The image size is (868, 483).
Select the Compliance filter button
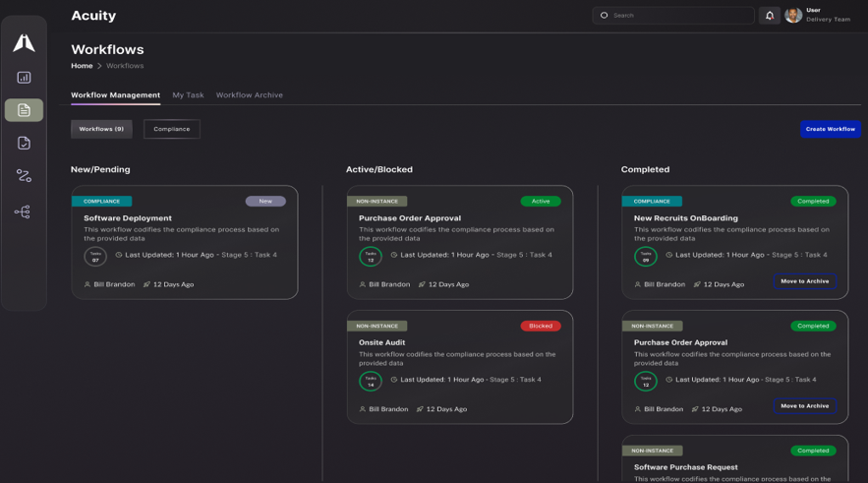[x=172, y=129]
